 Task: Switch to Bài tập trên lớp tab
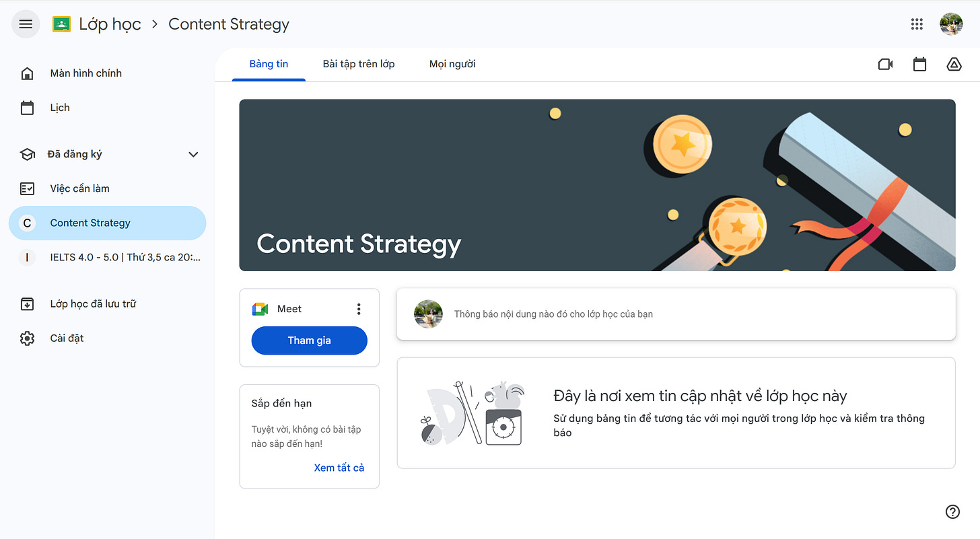point(359,65)
